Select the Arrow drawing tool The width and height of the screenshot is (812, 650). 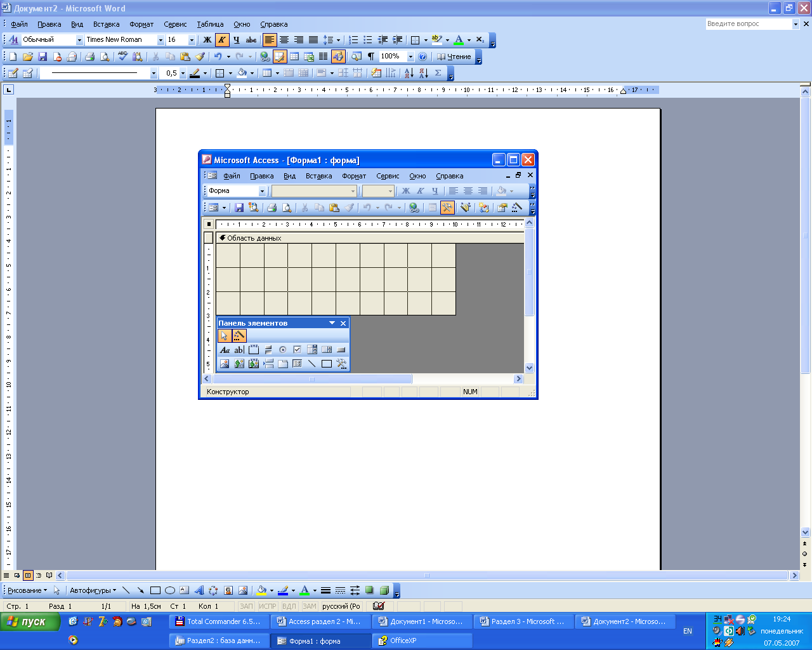[140, 590]
